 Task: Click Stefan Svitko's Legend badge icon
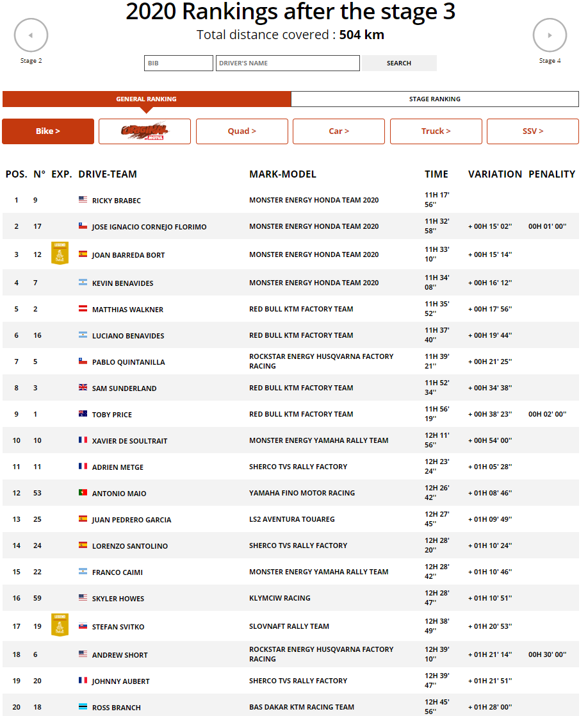click(60, 625)
